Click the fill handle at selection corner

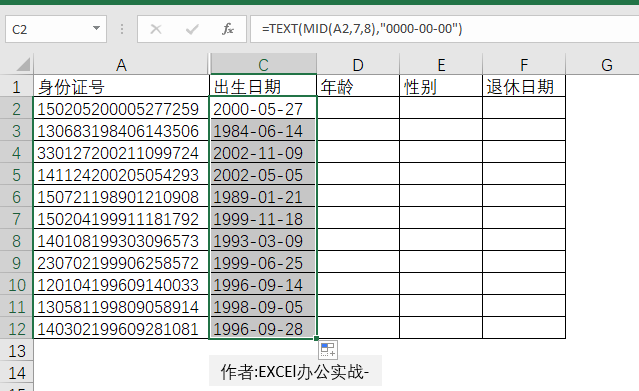[x=317, y=338]
